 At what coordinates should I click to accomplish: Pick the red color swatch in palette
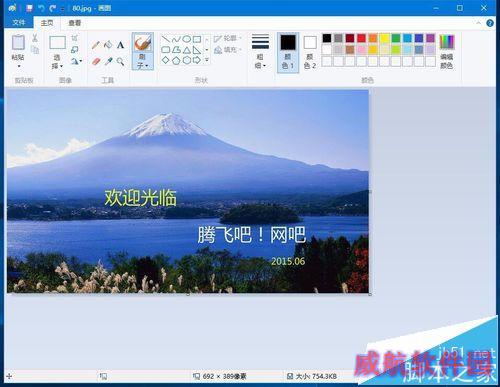[x=361, y=38]
